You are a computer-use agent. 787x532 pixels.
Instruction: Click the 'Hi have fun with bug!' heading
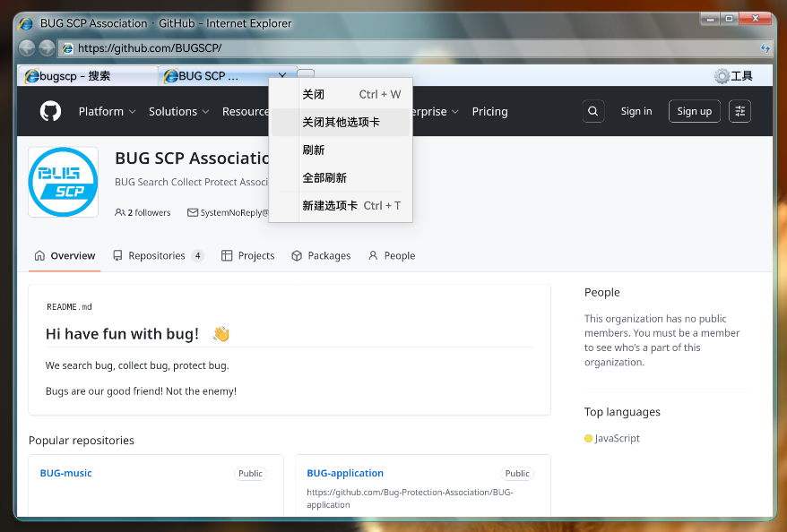123,334
